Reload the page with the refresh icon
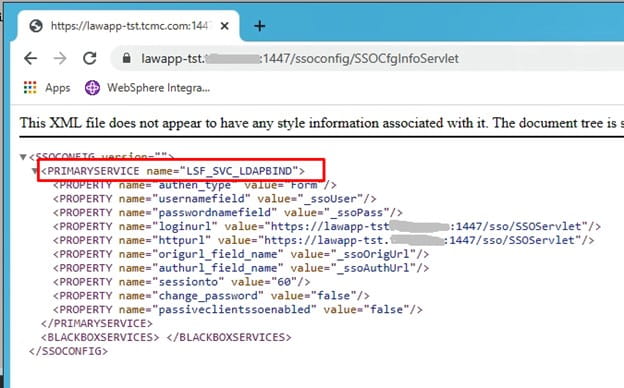This screenshot has width=624, height=388. (x=90, y=58)
